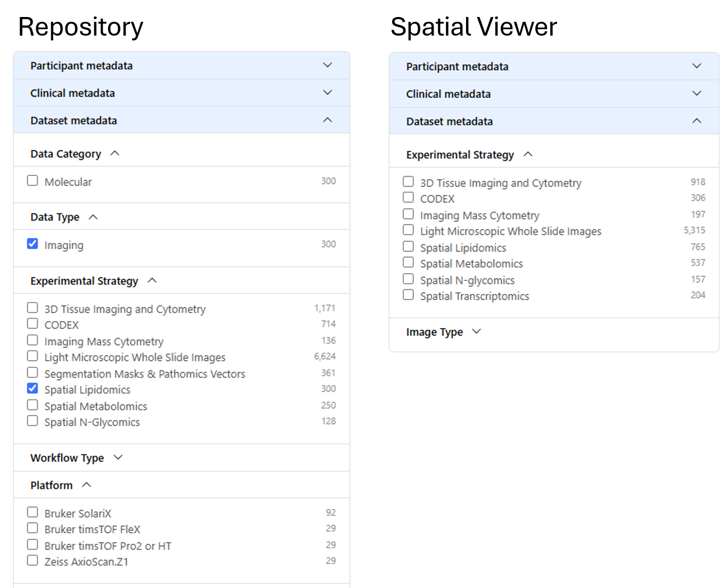Expand the Workflow Type section chevron
This screenshot has width=723, height=588.
118,457
